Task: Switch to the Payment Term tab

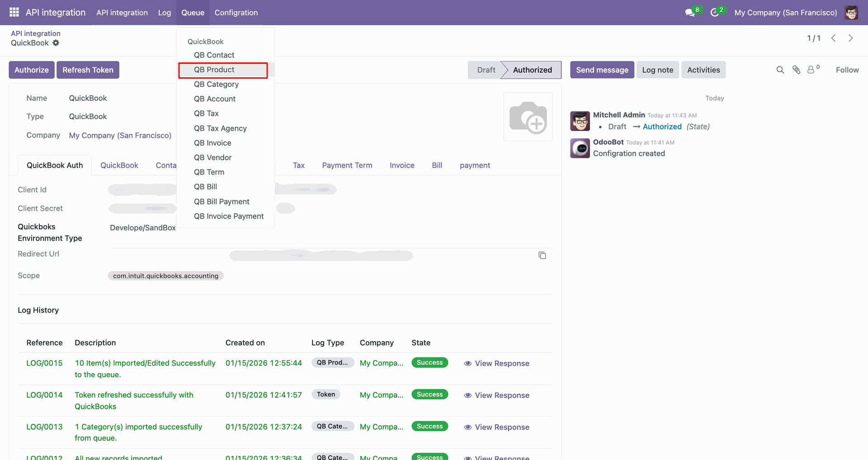Action: tap(347, 166)
